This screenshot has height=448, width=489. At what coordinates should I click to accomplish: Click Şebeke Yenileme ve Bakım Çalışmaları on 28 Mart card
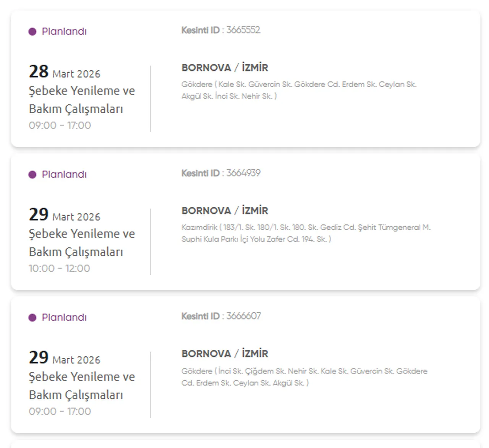coord(82,100)
